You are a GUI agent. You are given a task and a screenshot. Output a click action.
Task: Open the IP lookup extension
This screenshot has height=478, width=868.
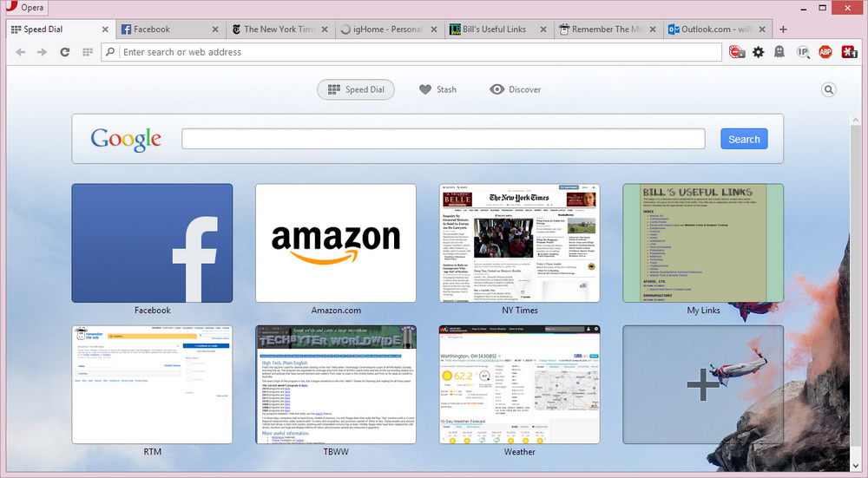[803, 52]
